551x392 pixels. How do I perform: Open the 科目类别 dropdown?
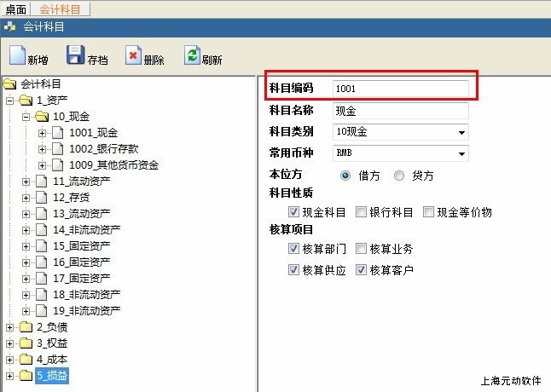pyautogui.click(x=461, y=132)
